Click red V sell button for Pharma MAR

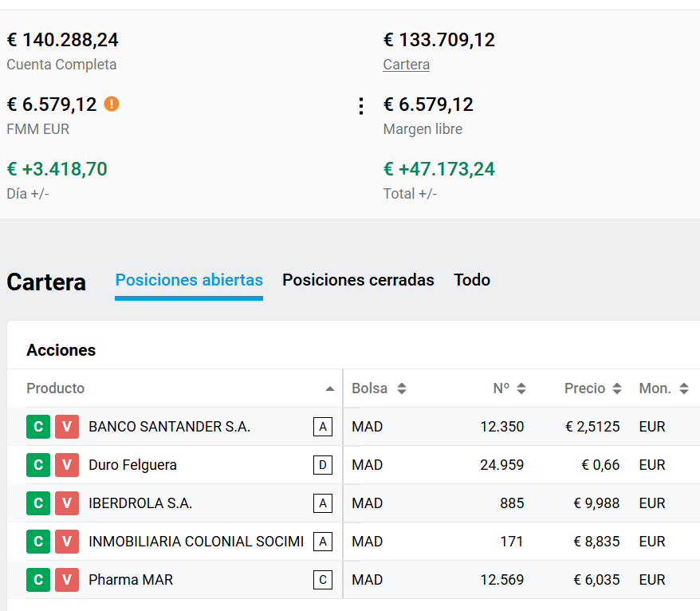coord(67,580)
